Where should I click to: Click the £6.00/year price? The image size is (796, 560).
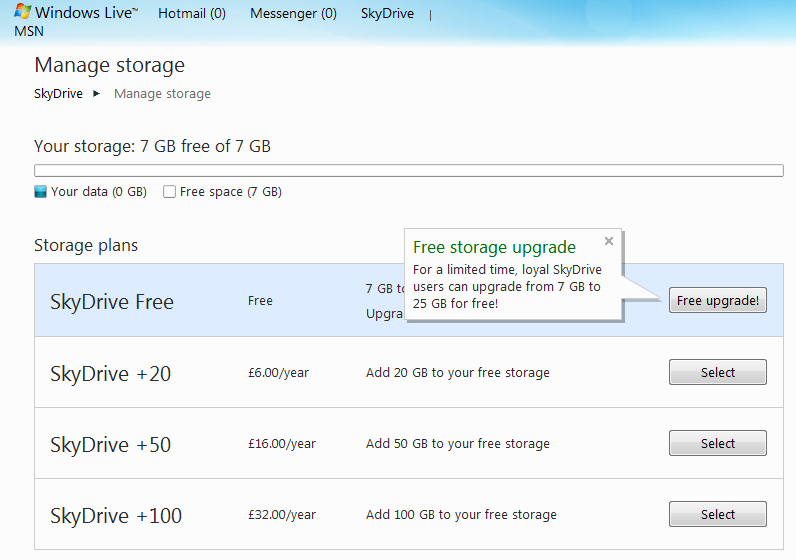click(278, 373)
